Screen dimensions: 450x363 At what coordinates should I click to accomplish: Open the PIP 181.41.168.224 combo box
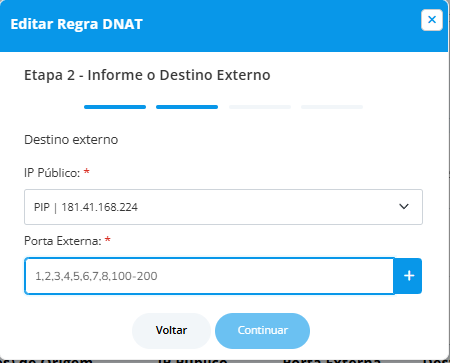tap(223, 207)
